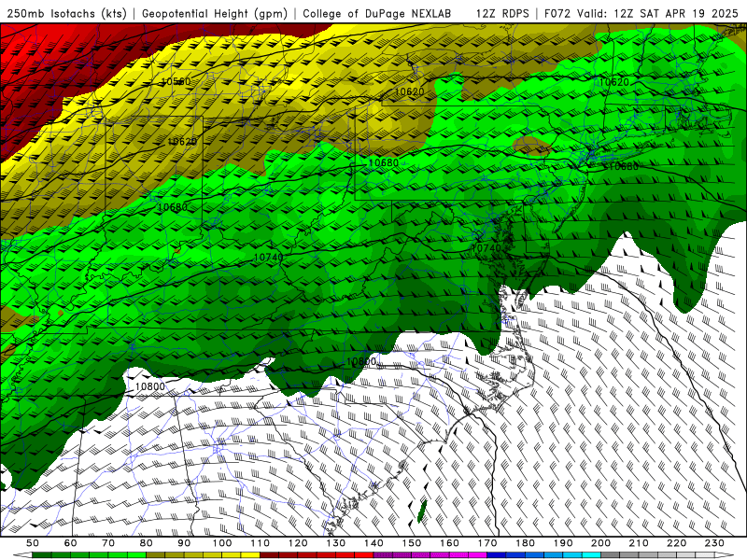The height and width of the screenshot is (560, 747).
Task: Select the 180 knot scale label
Action: pyautogui.click(x=525, y=543)
